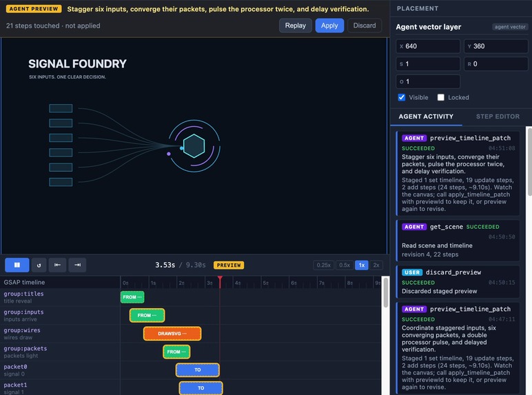
Task: Click the bottom input rectangle on canvas
Action: pos(61,182)
